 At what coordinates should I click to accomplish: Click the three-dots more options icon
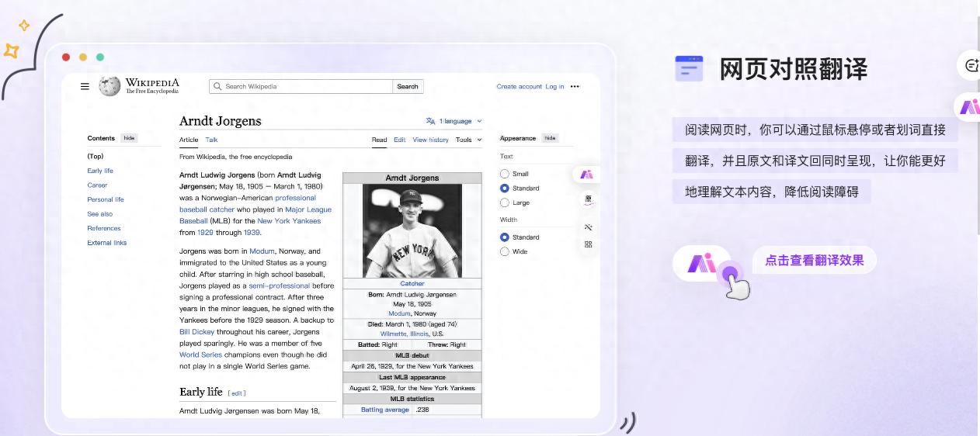(x=575, y=86)
